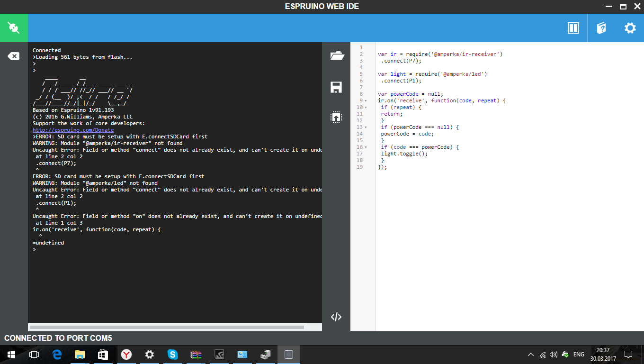
Task: Show hidden system tray icons chevron
Action: point(531,355)
